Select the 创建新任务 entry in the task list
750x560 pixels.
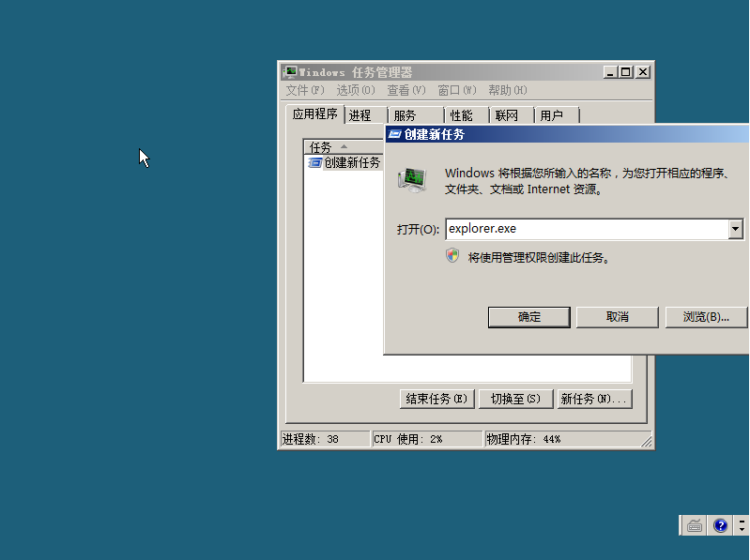[352, 162]
